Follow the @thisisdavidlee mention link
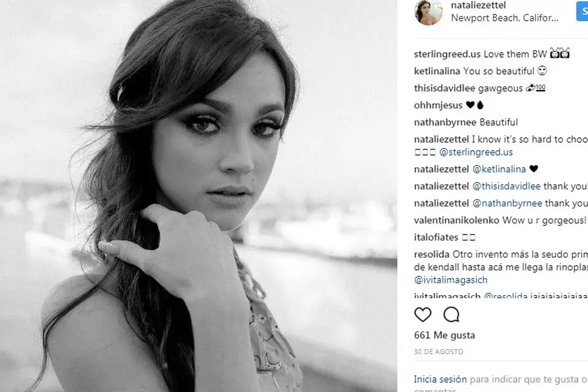The width and height of the screenshot is (588, 392). pyautogui.click(x=507, y=186)
